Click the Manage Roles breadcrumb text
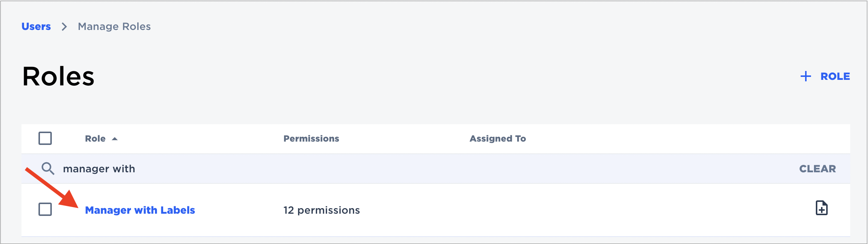Viewport: 868px width, 244px height. click(114, 27)
